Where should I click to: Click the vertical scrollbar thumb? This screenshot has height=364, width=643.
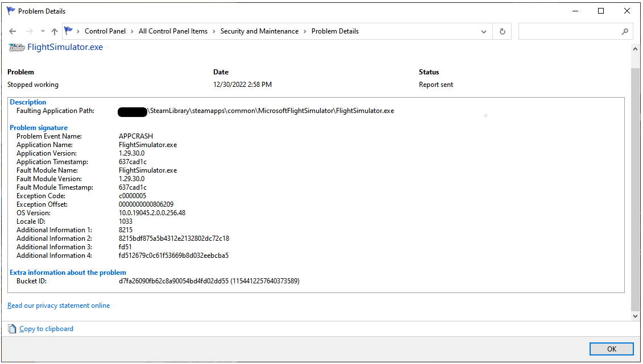point(635,189)
